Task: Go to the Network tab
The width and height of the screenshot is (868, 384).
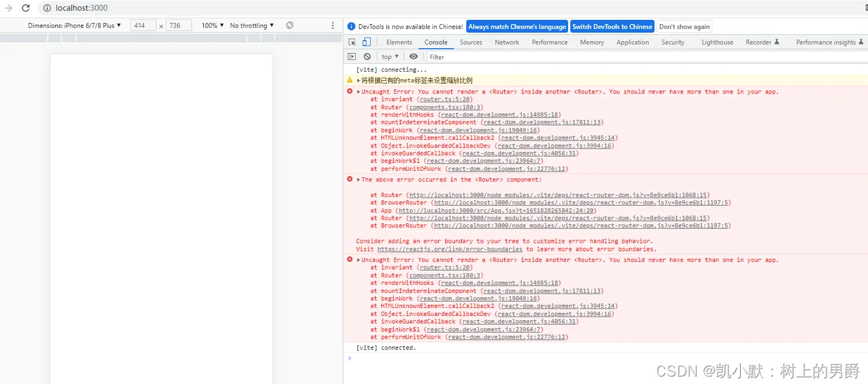Action: point(507,42)
